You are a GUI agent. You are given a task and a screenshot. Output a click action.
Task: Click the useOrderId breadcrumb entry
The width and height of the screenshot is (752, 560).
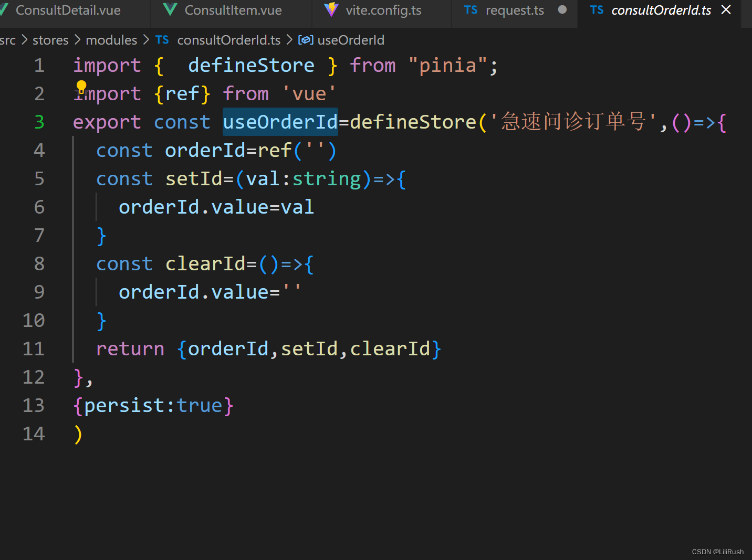350,39
